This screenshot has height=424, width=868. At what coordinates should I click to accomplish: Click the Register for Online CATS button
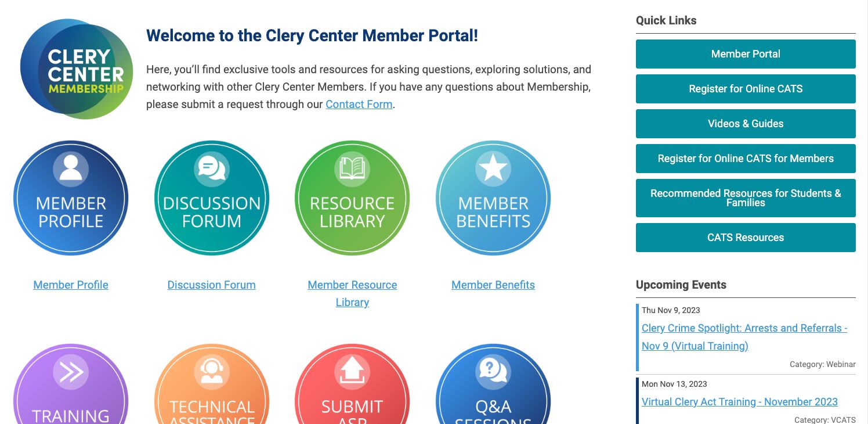pyautogui.click(x=746, y=89)
